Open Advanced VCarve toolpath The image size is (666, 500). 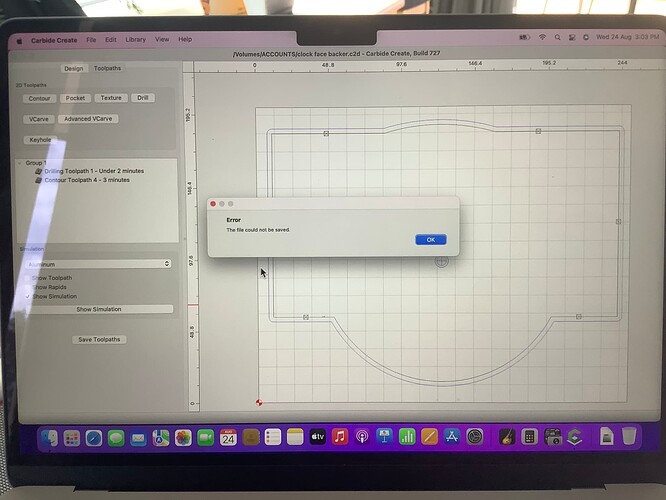[x=88, y=119]
